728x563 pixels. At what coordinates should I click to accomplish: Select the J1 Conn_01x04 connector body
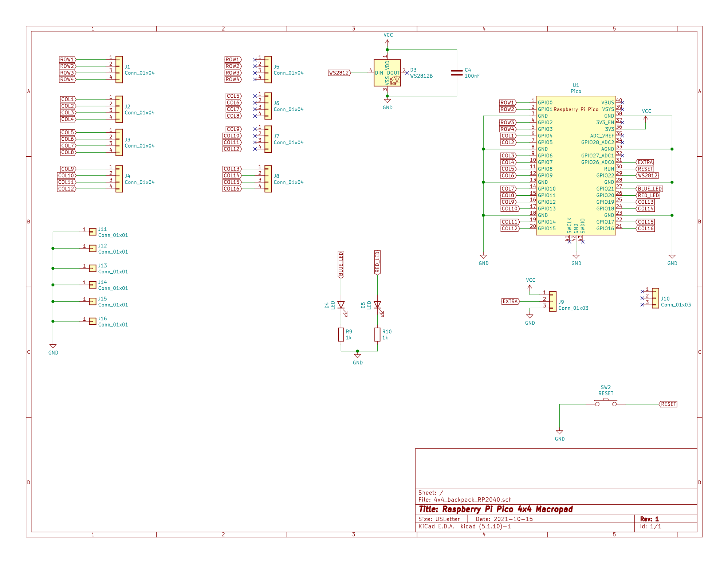(119, 70)
